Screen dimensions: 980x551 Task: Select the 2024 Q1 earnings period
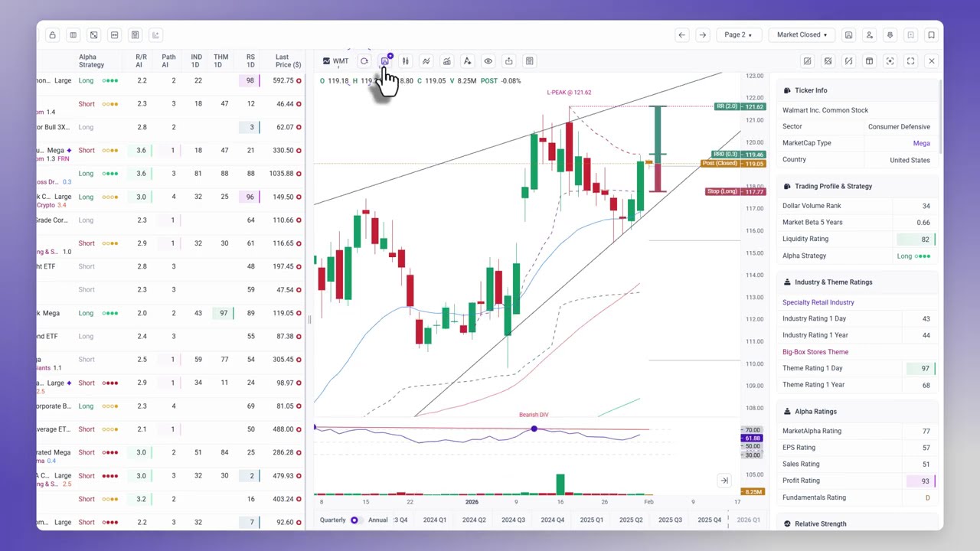point(435,520)
